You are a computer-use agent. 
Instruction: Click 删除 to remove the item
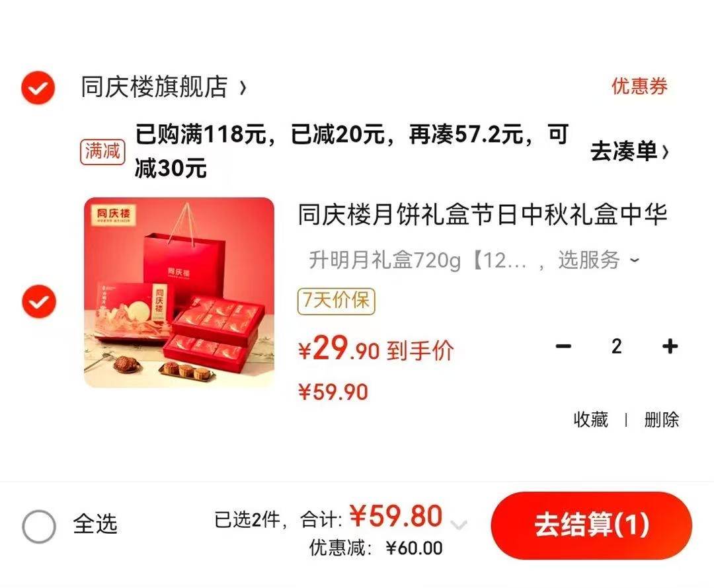pyautogui.click(x=661, y=419)
